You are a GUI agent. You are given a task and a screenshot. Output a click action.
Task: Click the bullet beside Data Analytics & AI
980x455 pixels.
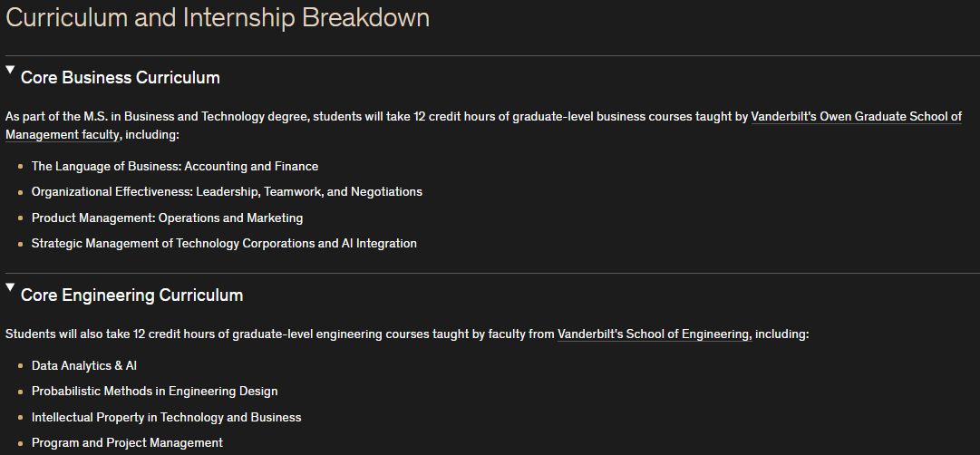pos(21,366)
